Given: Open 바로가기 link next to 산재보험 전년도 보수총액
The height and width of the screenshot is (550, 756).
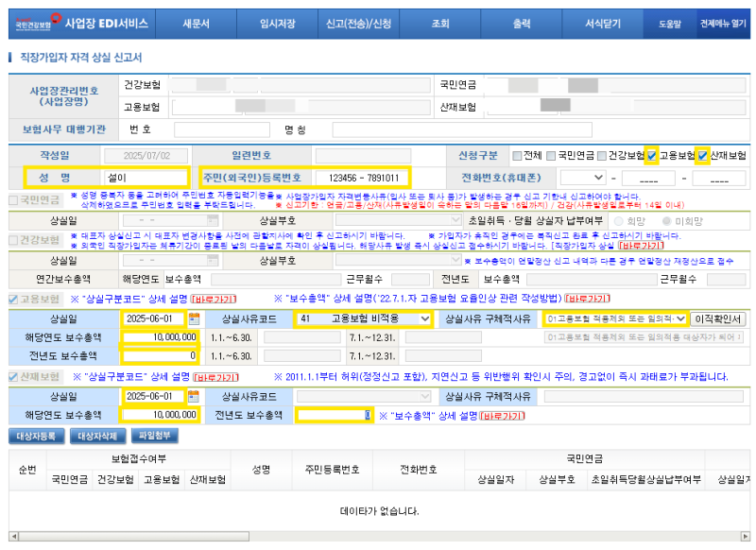Looking at the screenshot, I should pyautogui.click(x=503, y=416).
